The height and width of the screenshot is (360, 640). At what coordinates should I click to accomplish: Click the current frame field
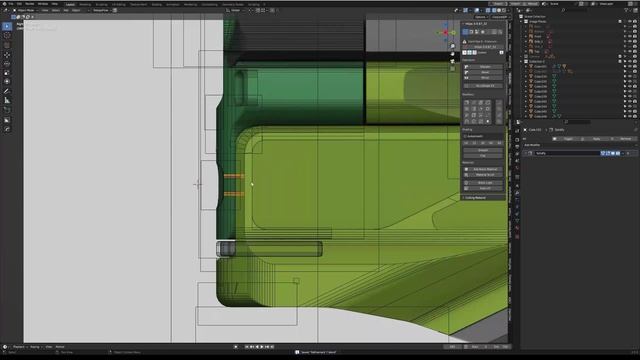(x=452, y=347)
